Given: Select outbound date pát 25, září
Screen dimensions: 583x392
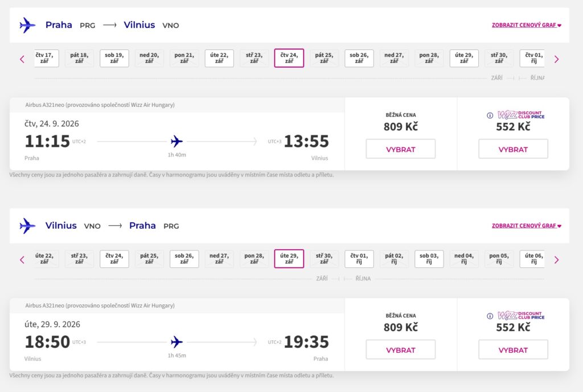Looking at the screenshot, I should pos(324,58).
